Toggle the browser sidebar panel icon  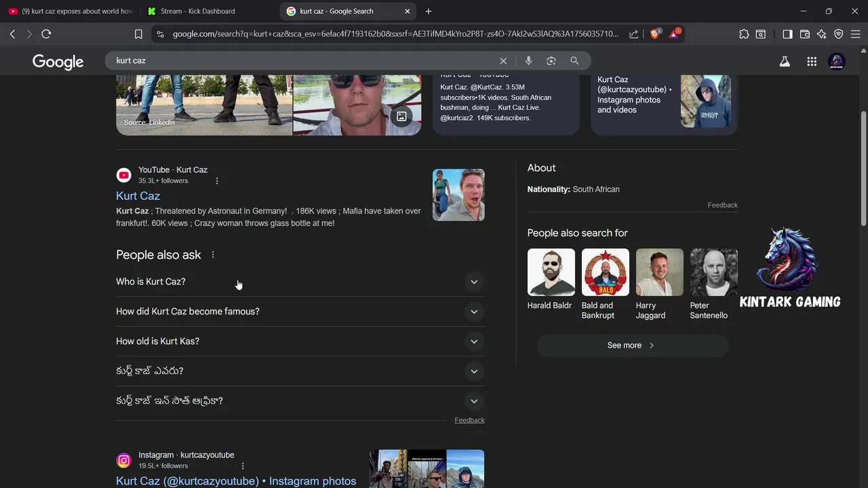(787, 34)
